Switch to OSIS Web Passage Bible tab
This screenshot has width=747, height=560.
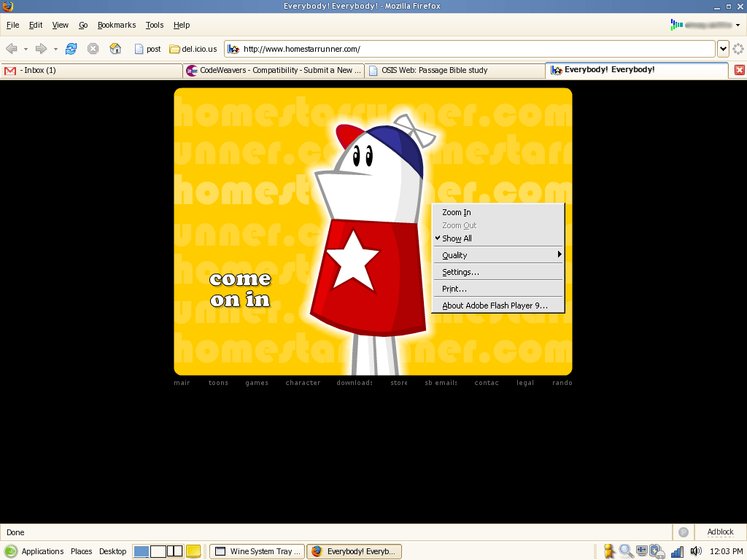pos(455,71)
